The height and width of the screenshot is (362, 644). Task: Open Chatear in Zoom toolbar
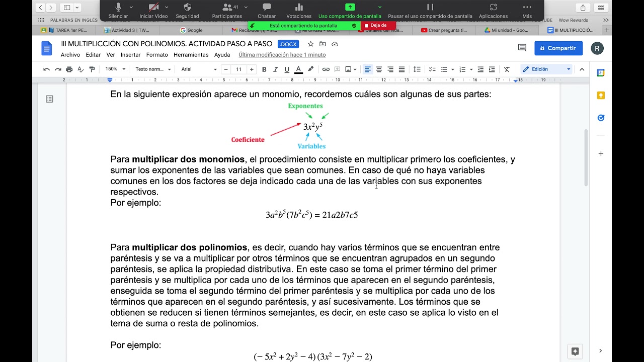(x=267, y=11)
